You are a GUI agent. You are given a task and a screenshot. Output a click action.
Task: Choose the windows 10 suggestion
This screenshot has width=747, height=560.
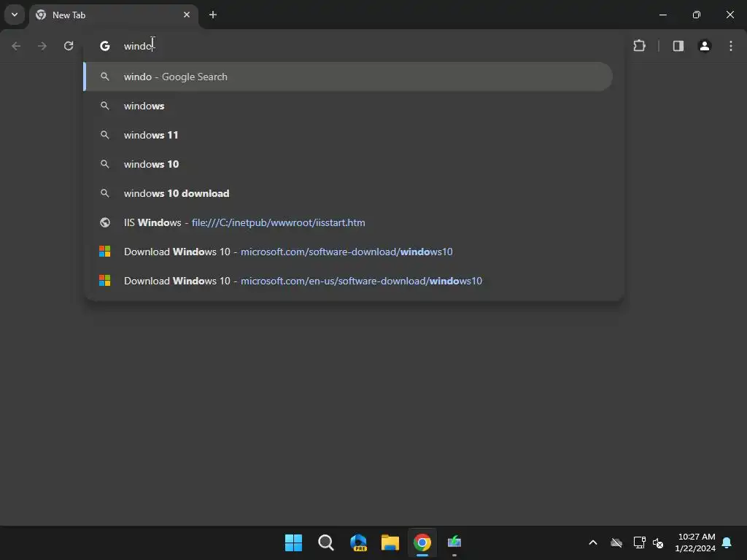point(348,164)
